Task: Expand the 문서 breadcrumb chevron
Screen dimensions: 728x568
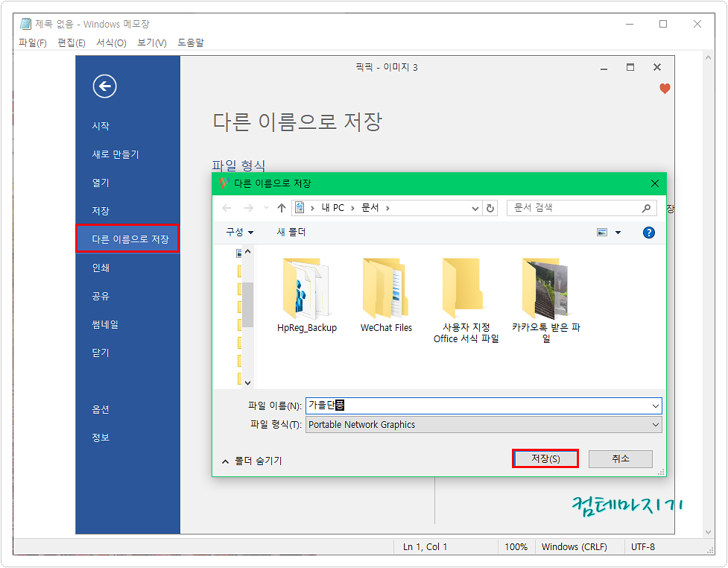Action: click(x=387, y=208)
